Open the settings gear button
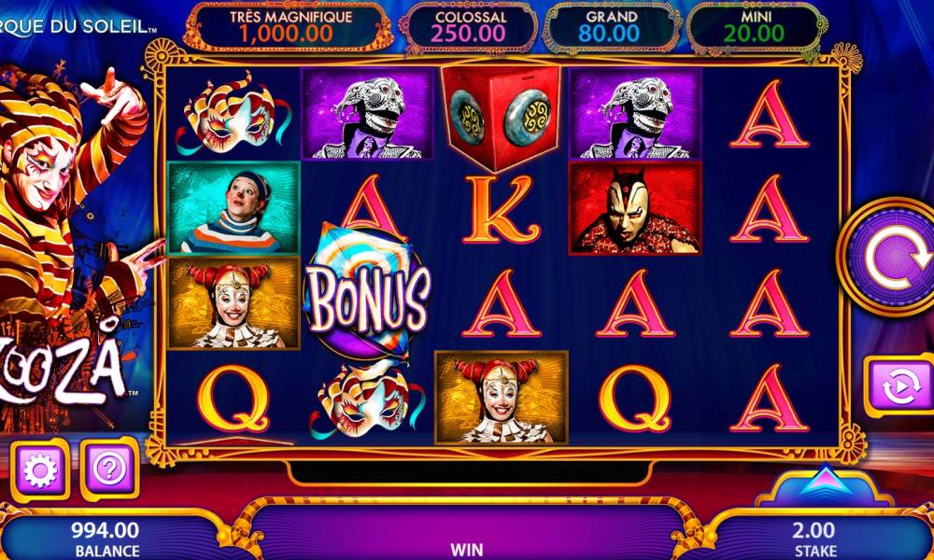Viewport: 934px width, 560px height. (x=40, y=470)
